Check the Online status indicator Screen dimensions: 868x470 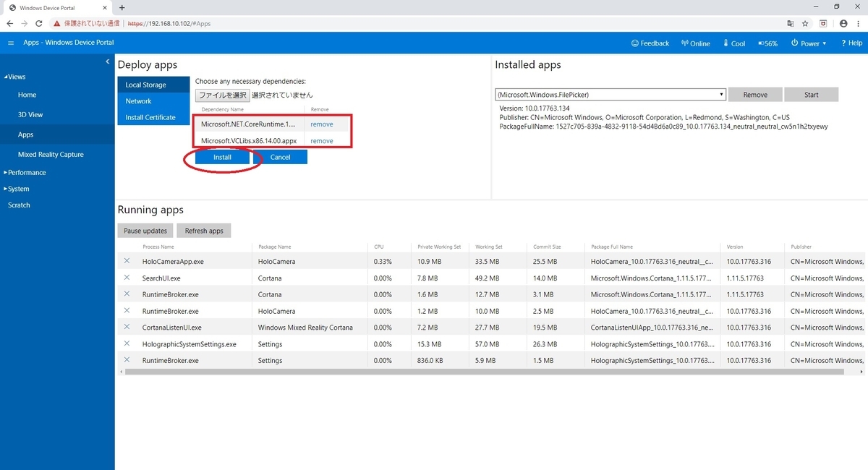696,43
